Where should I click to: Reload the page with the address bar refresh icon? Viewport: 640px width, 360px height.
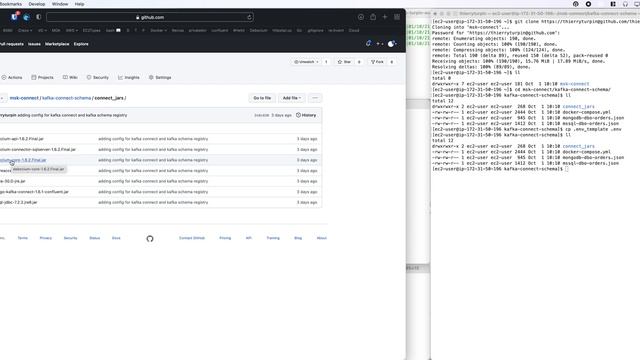(x=249, y=17)
